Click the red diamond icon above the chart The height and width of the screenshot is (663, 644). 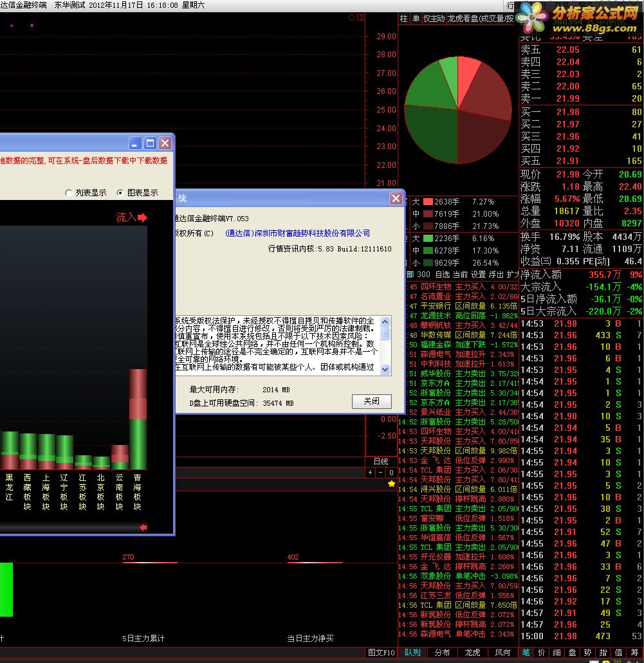click(x=352, y=17)
